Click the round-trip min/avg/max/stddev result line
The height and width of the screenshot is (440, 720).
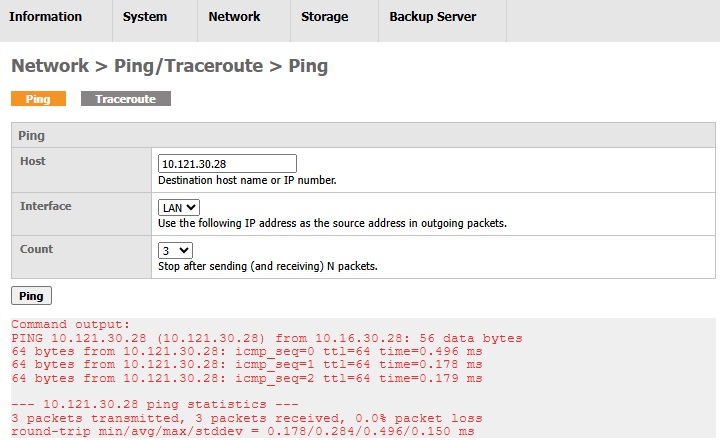(242, 431)
